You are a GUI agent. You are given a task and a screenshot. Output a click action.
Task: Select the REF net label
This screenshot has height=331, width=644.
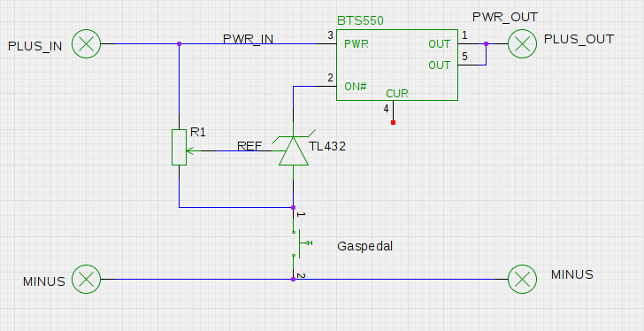249,146
